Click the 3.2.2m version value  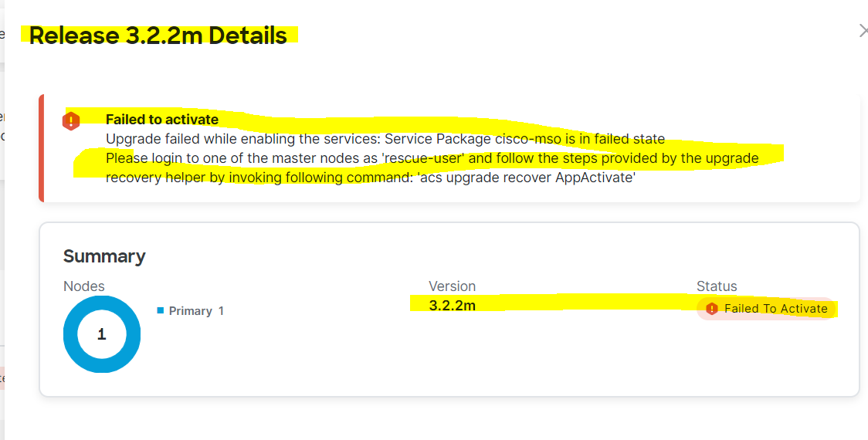click(x=452, y=306)
